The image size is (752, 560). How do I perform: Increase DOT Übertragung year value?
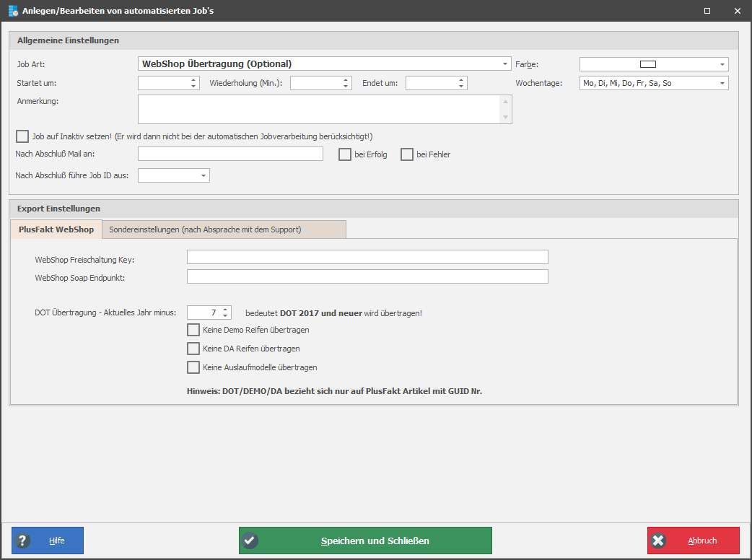[225, 310]
